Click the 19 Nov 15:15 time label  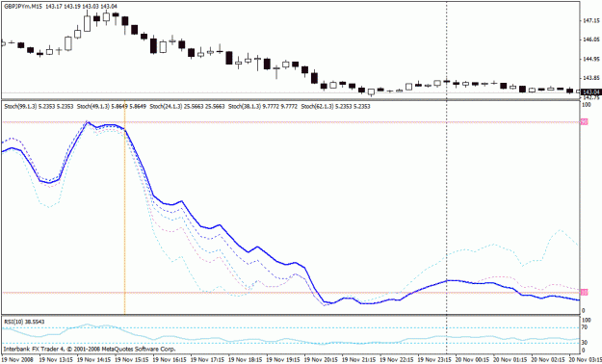pyautogui.click(x=131, y=360)
